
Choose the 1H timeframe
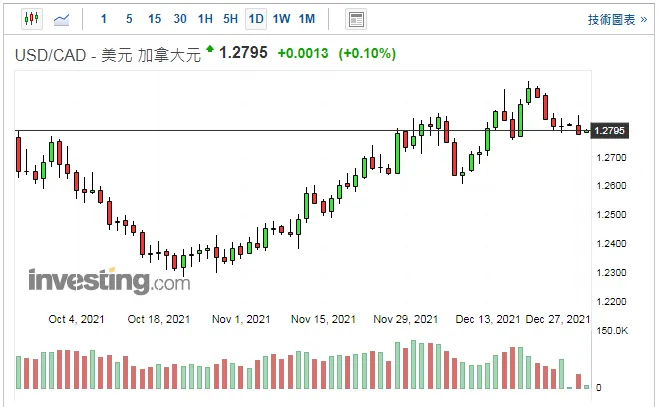pyautogui.click(x=205, y=19)
